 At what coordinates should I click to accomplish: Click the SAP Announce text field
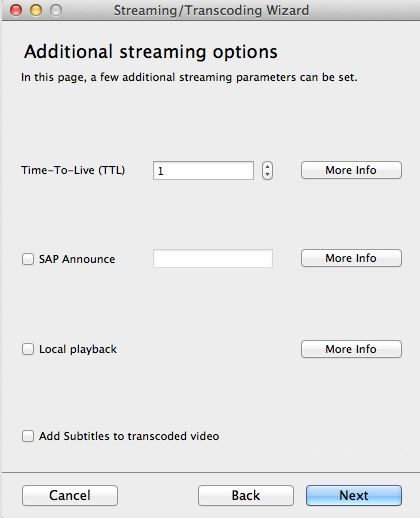pyautogui.click(x=213, y=258)
